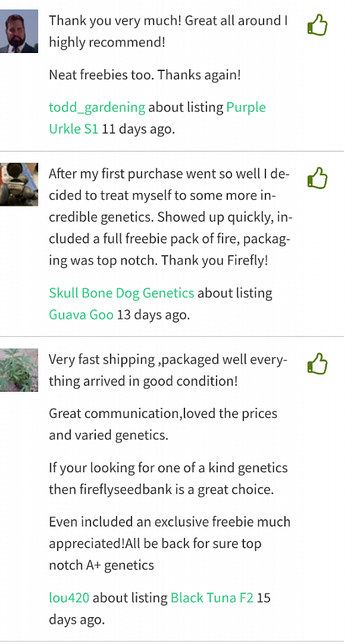Click the 'Great communication' paragraph
The height and width of the screenshot is (644, 354).
(163, 424)
